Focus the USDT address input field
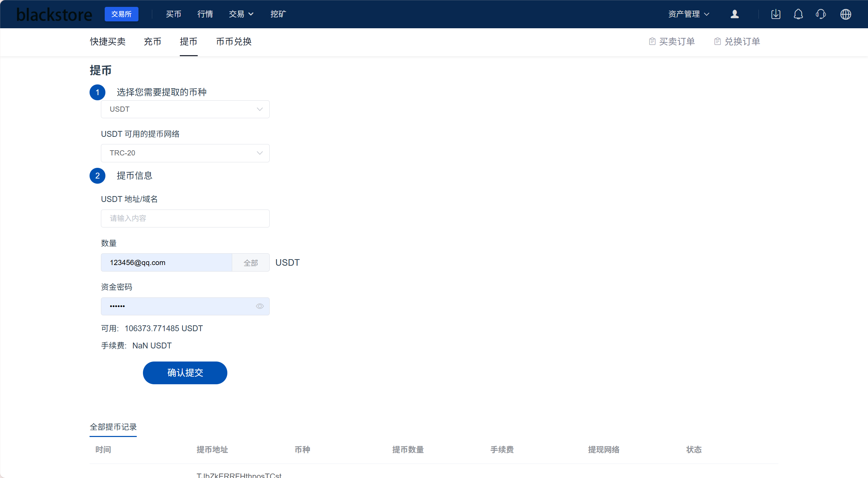Screen dimensions: 868x478 click(185, 218)
